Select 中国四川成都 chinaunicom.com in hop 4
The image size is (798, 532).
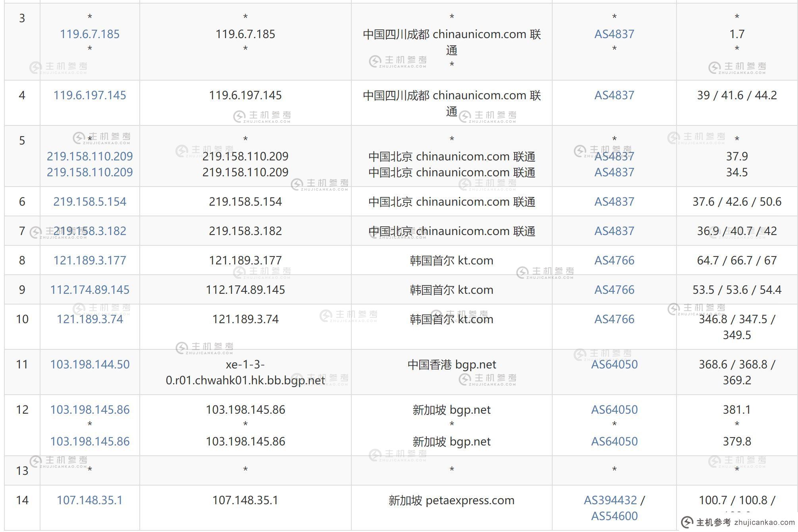pyautogui.click(x=445, y=95)
